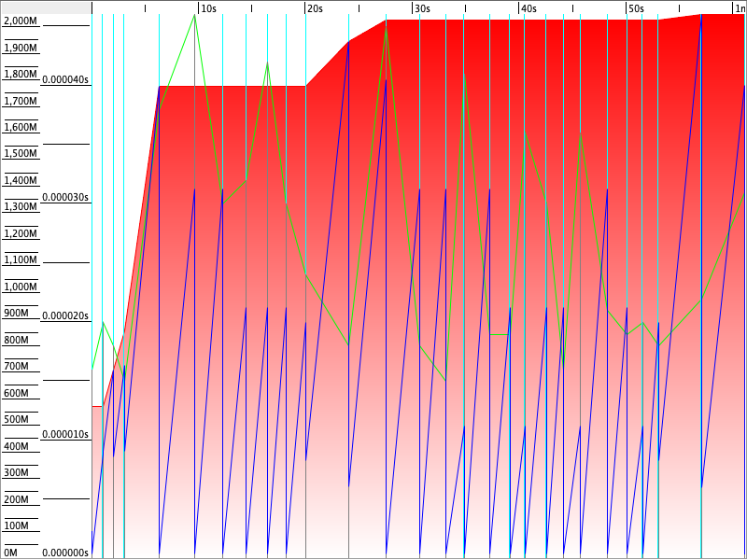The width and height of the screenshot is (747, 560).
Task: Select the 1,500M memory axis label
Action: 21,154
